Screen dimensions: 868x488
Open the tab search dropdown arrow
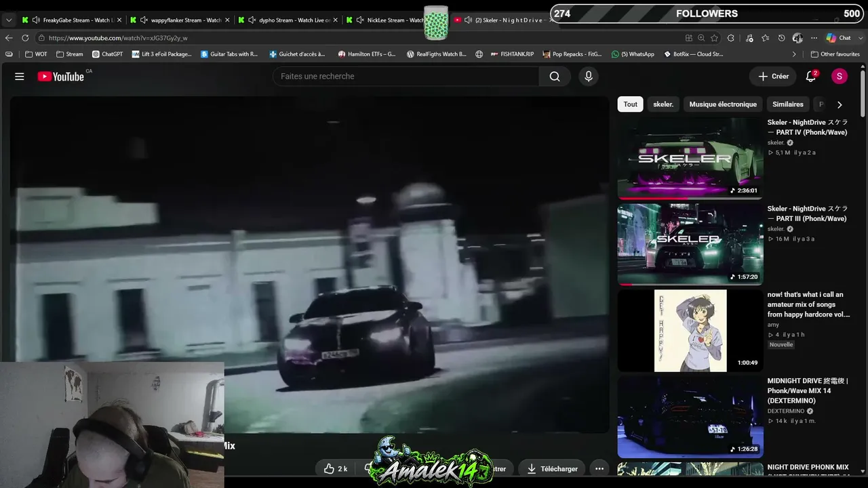pyautogui.click(x=9, y=20)
